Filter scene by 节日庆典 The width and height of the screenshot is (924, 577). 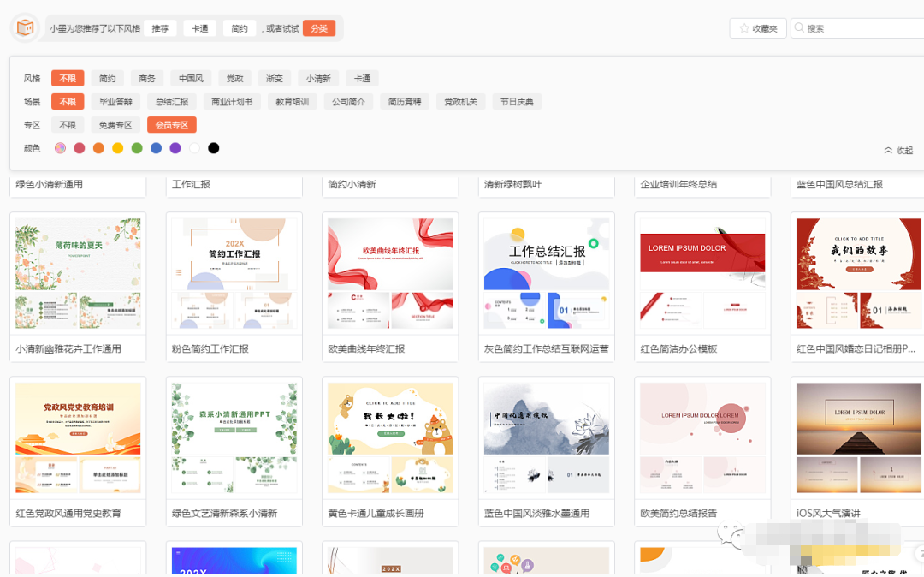click(517, 101)
